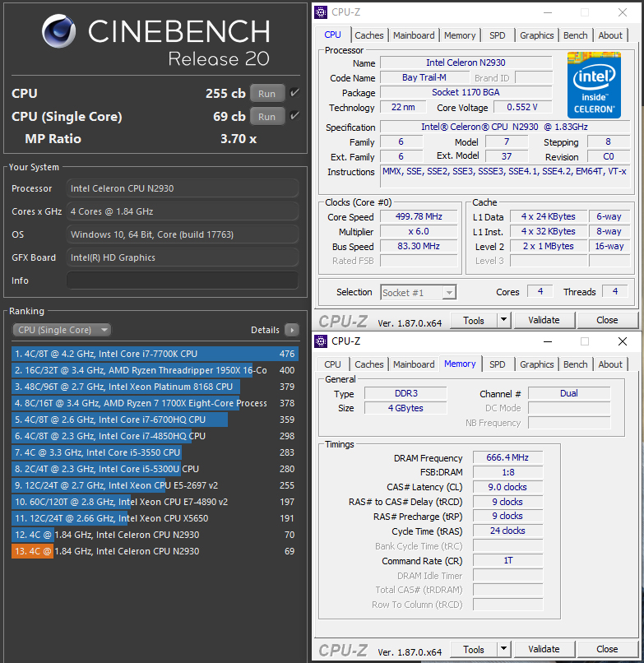Select ranking row Intel Xeon E5-2697 v2

pyautogui.click(x=155, y=485)
